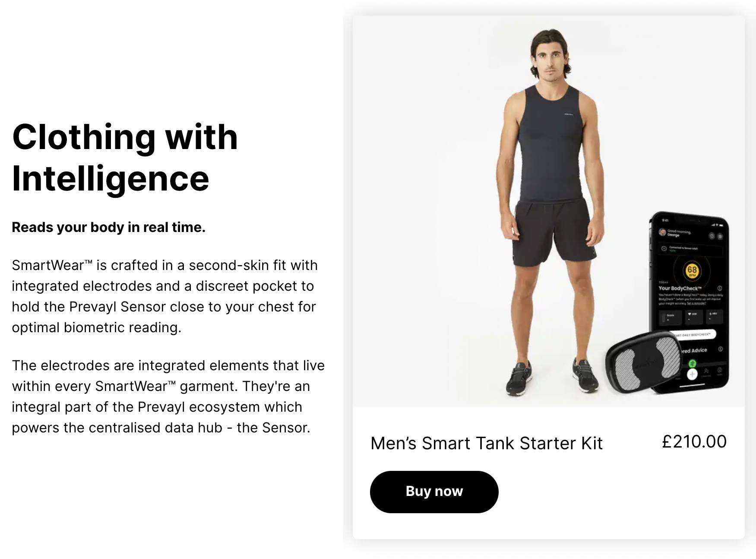Click the Buy now button
This screenshot has width=756, height=559.
[x=434, y=492]
